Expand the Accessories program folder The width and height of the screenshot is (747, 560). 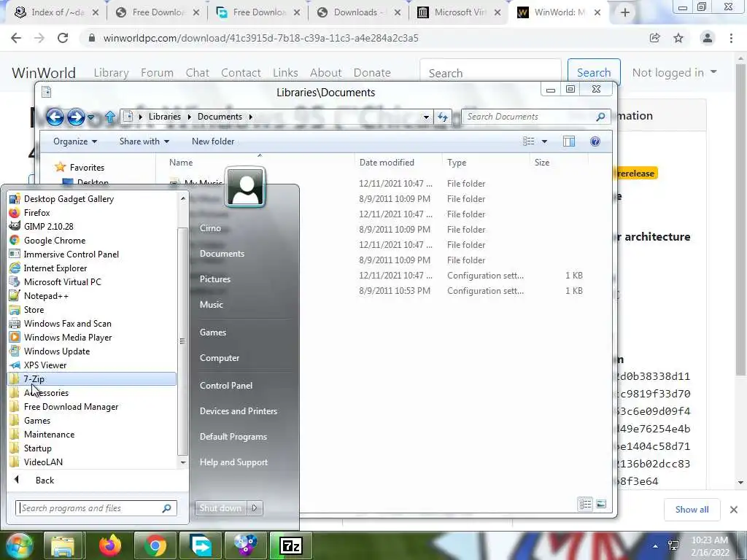point(46,393)
